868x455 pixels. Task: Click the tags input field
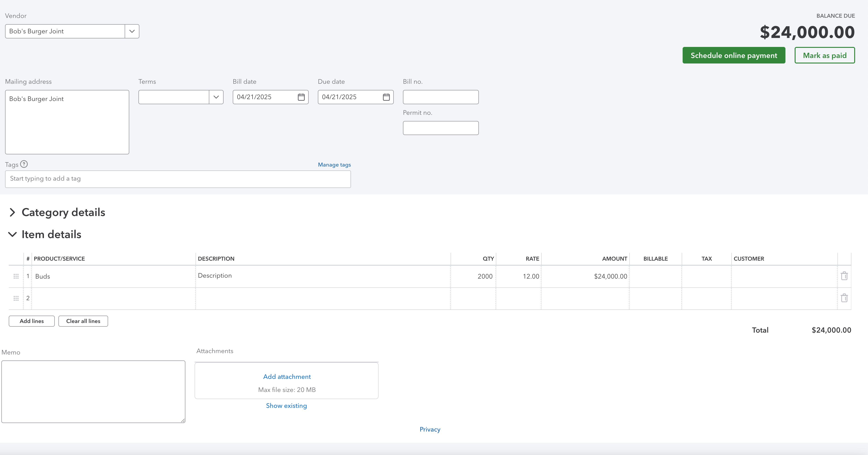(x=178, y=179)
